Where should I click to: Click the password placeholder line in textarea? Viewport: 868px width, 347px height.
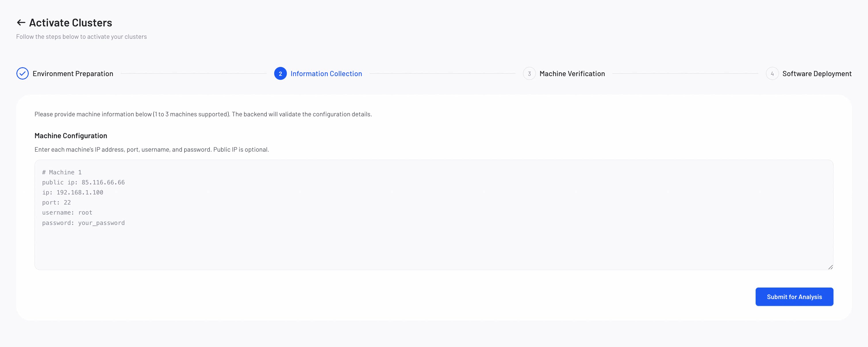tap(83, 223)
